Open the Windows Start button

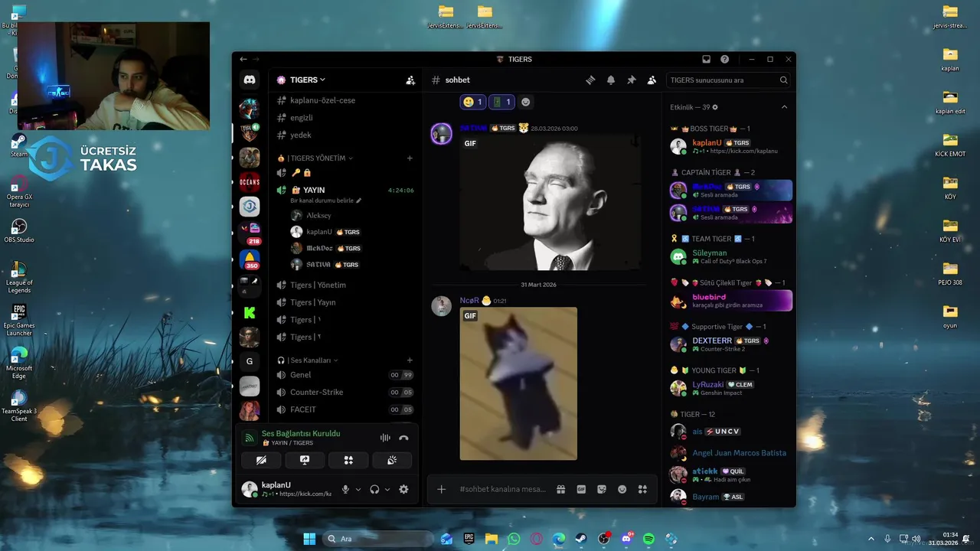[309, 539]
